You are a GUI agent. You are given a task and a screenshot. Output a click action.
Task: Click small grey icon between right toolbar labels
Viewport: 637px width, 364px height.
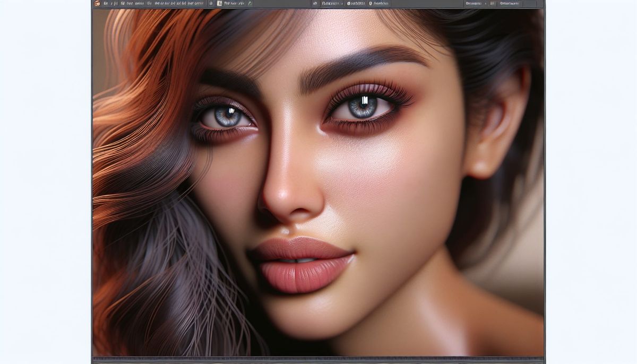(x=492, y=3)
